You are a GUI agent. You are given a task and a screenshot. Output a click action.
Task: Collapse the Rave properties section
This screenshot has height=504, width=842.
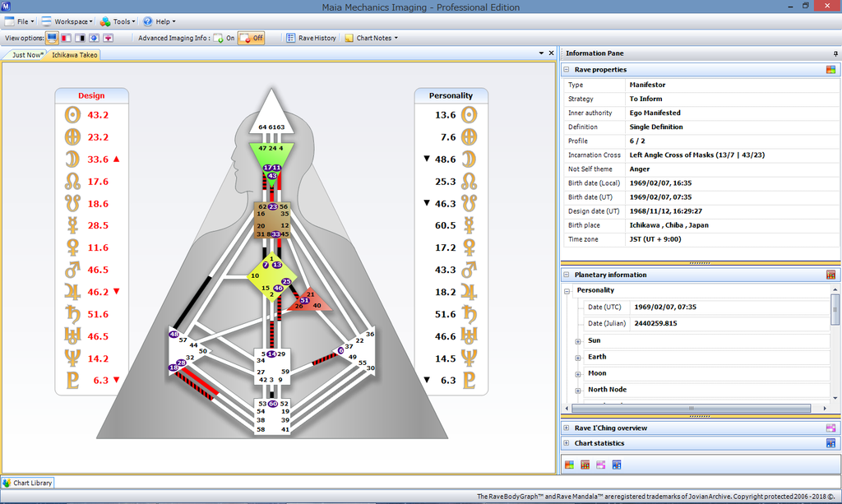[567, 70]
